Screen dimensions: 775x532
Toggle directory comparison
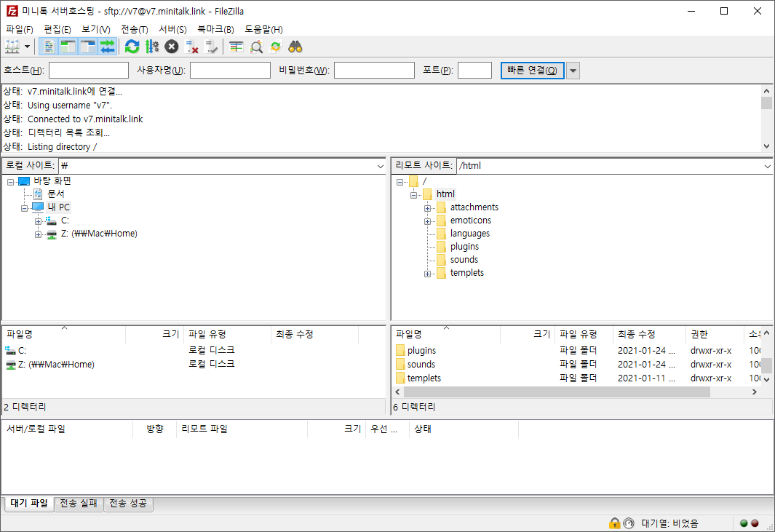[x=256, y=47]
